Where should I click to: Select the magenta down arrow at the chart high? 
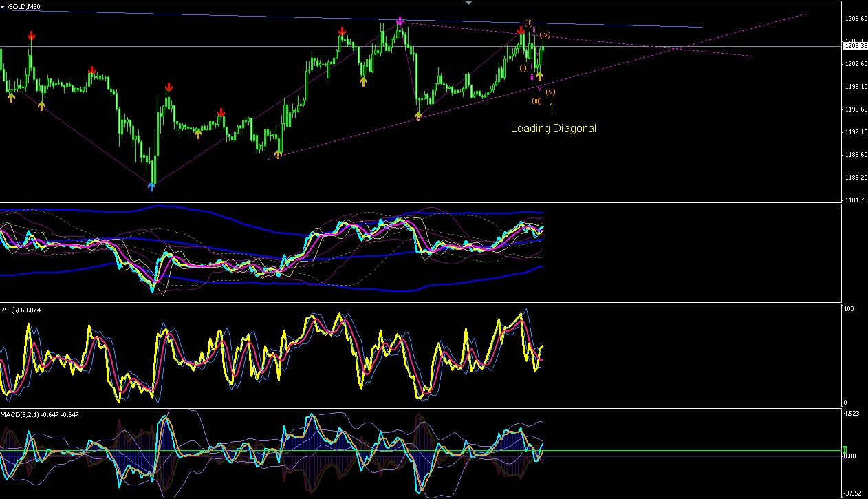400,21
